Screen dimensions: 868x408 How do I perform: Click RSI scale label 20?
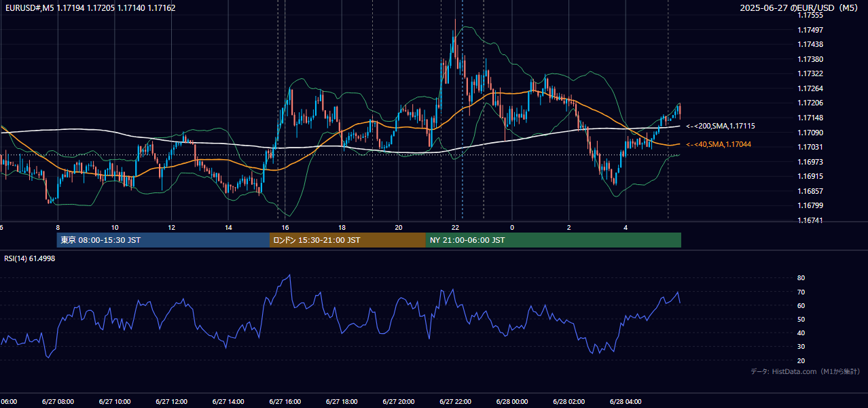[x=801, y=361]
